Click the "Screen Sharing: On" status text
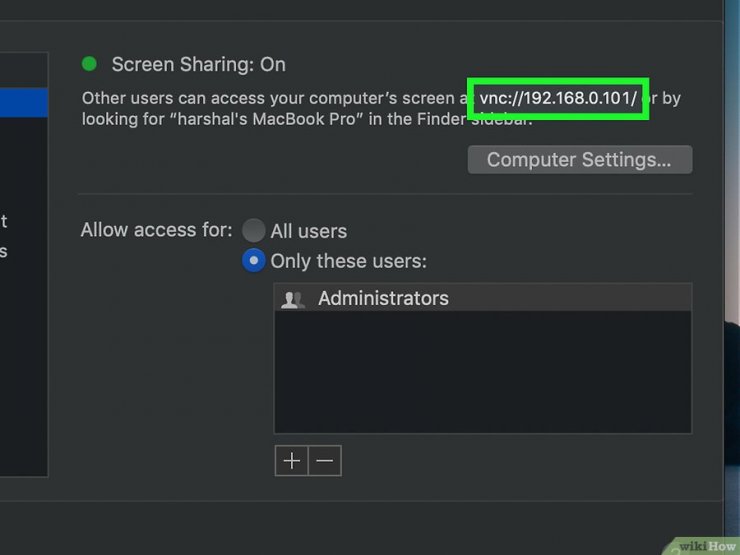 pyautogui.click(x=198, y=65)
